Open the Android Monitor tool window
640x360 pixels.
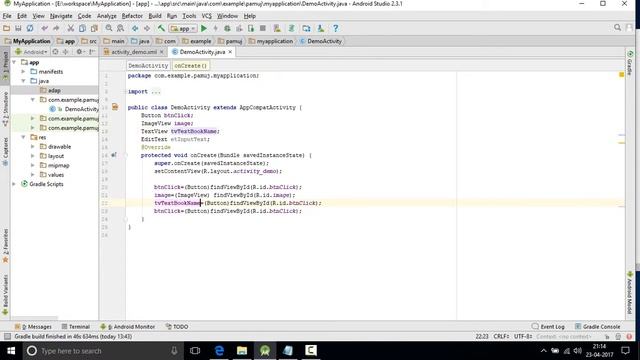tap(127, 327)
